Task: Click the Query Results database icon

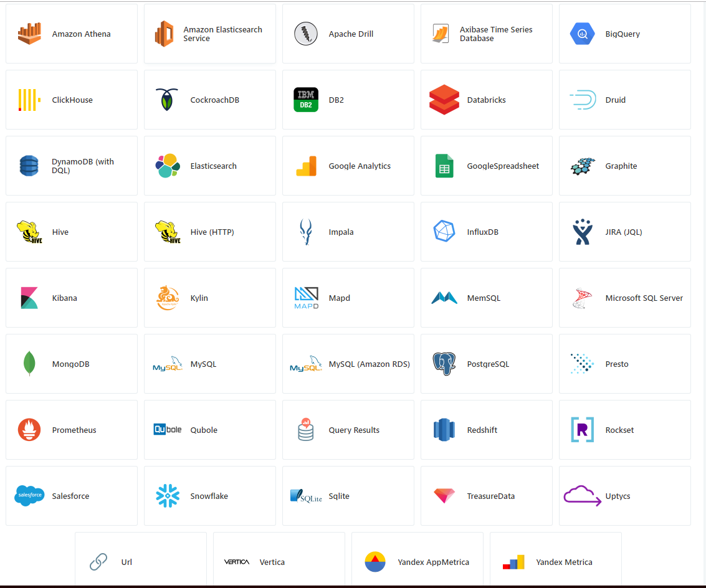Action: [306, 430]
